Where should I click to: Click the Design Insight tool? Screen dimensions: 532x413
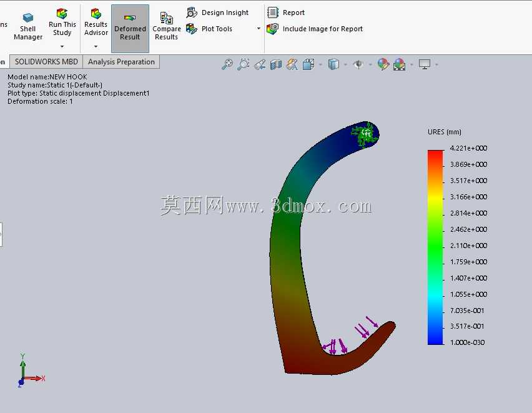(217, 12)
